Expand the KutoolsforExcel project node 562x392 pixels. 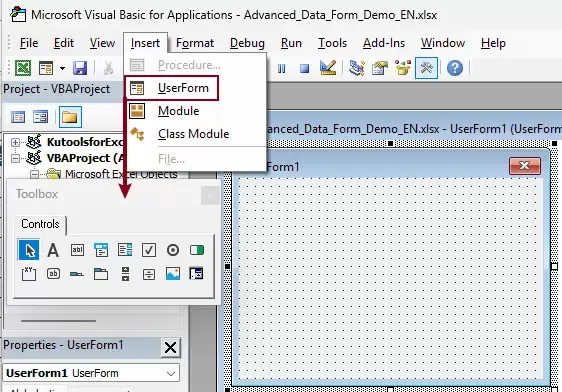15,142
